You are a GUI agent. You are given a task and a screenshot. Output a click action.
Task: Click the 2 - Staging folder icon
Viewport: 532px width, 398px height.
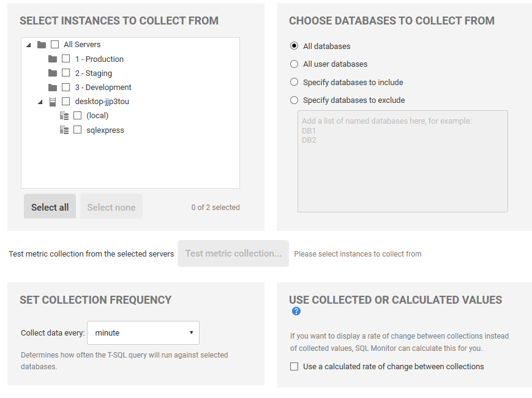(x=53, y=73)
